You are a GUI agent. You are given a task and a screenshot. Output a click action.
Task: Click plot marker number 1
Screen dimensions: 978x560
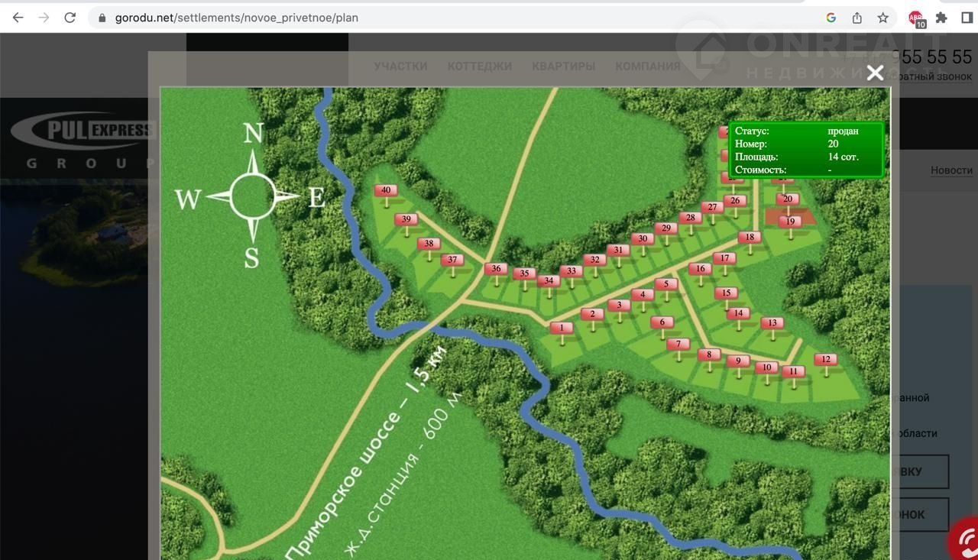[562, 329]
